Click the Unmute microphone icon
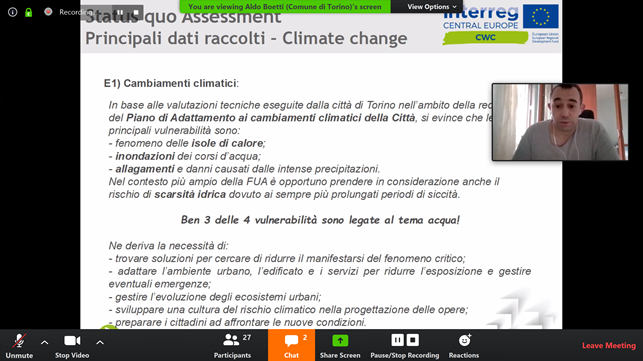Image resolution: width=643 pixels, height=361 pixels. click(x=19, y=341)
